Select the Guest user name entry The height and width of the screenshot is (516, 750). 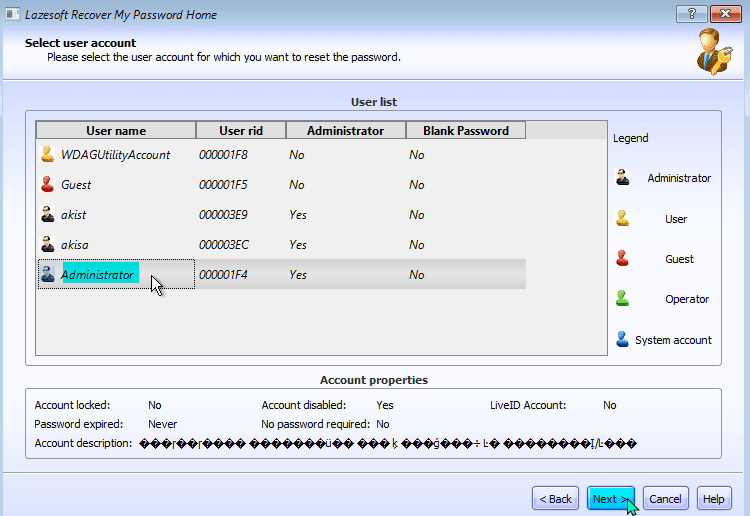click(x=76, y=185)
